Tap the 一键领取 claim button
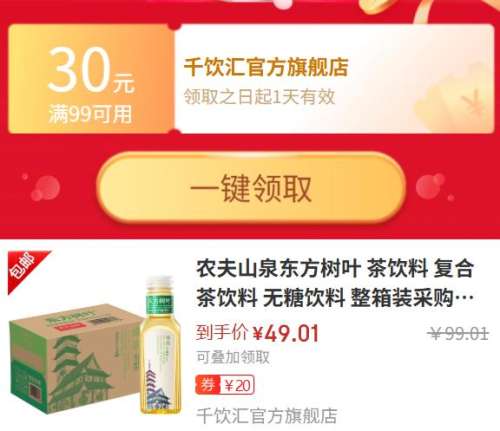 point(251,188)
